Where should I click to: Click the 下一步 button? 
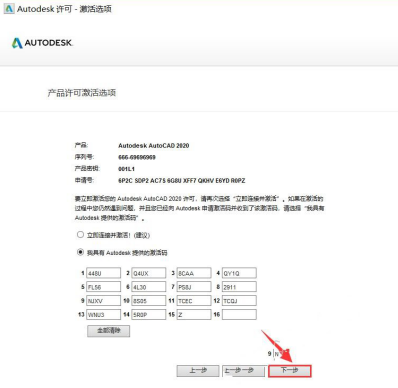coord(290,371)
